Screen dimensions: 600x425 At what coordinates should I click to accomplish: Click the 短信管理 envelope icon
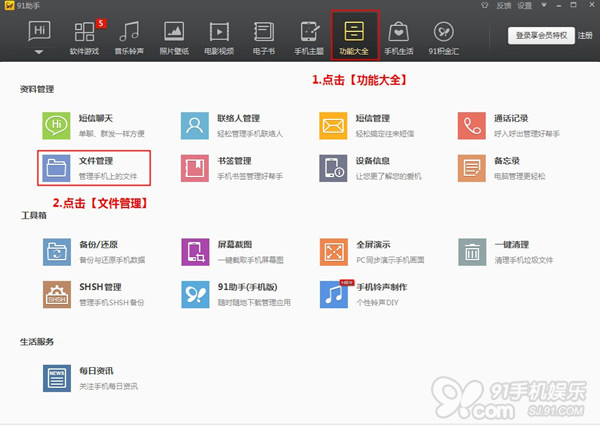[333, 125]
